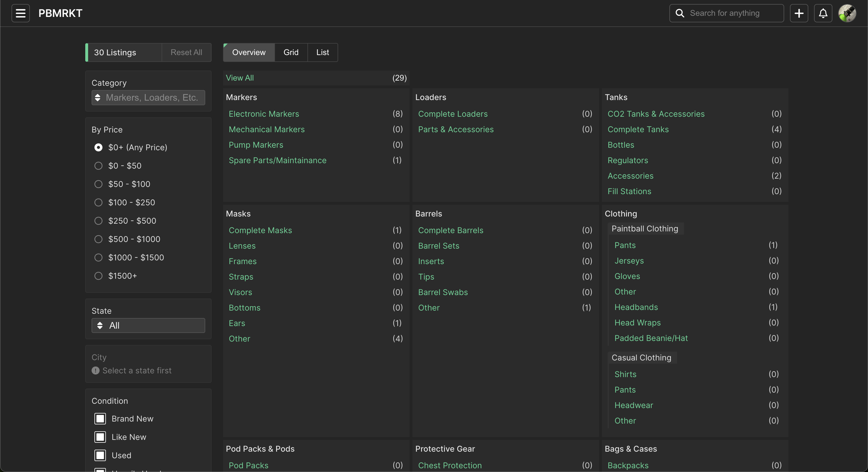Open Headbands category
The height and width of the screenshot is (472, 868).
tap(636, 307)
